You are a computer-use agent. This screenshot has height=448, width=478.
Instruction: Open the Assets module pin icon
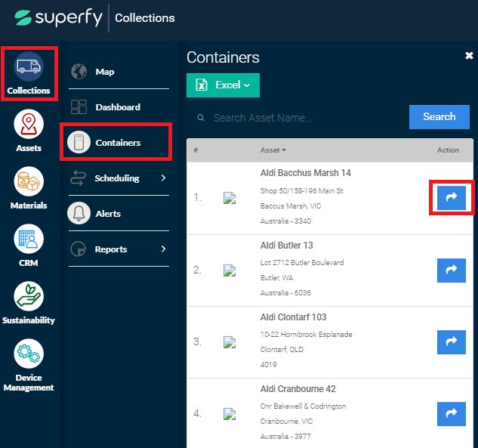point(29,124)
